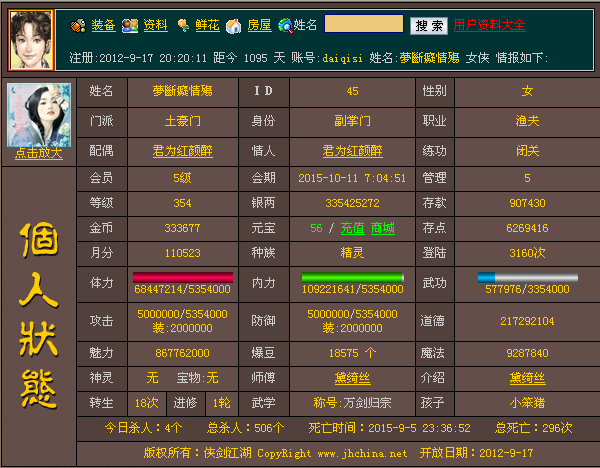Select the 性别 value 女
This screenshot has height=468, width=600.
[x=527, y=91]
